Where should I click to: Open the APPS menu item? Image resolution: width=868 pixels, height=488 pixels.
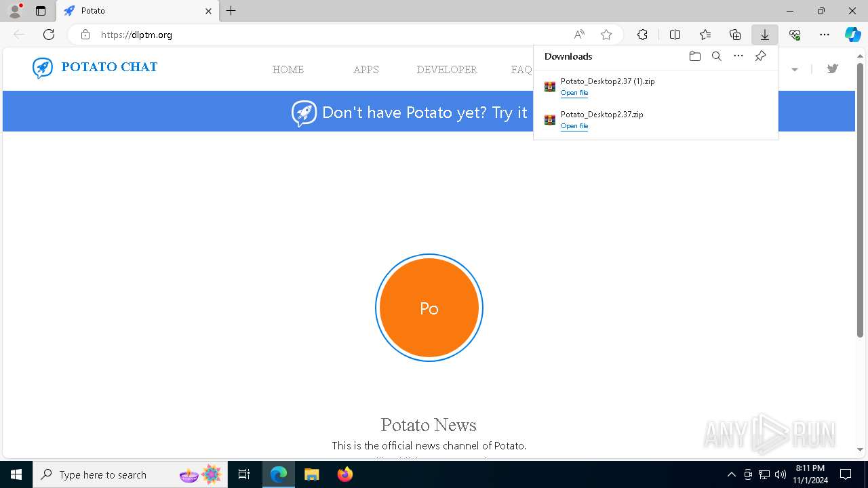(366, 69)
